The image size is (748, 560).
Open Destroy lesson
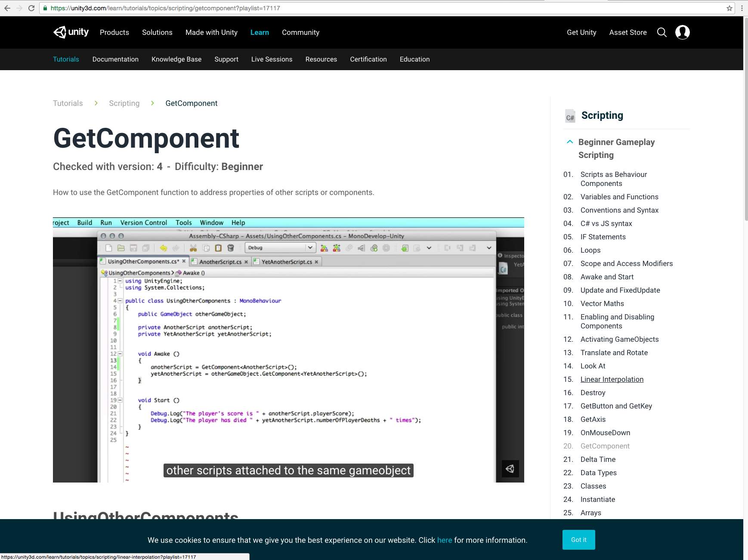[x=593, y=393]
